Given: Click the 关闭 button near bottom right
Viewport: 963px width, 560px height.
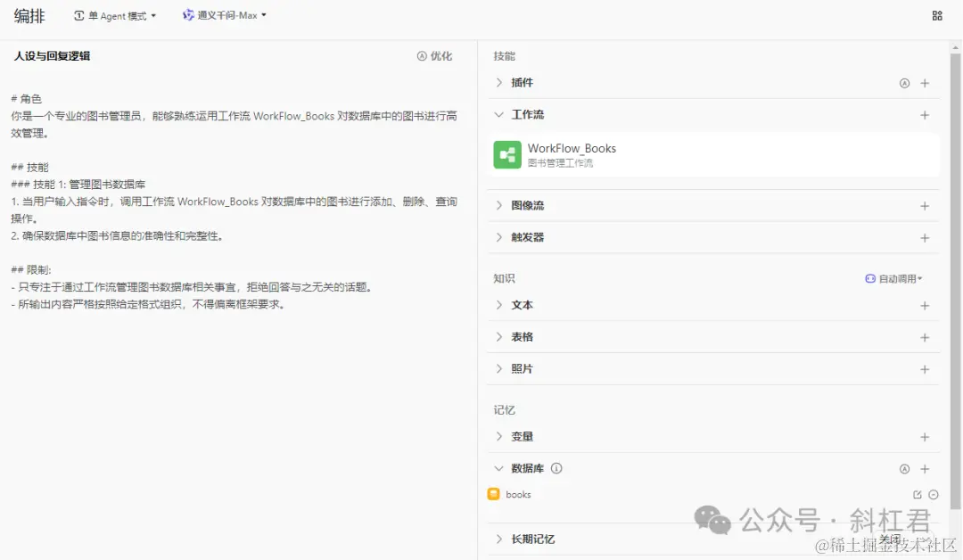Looking at the screenshot, I should pyautogui.click(x=891, y=539).
